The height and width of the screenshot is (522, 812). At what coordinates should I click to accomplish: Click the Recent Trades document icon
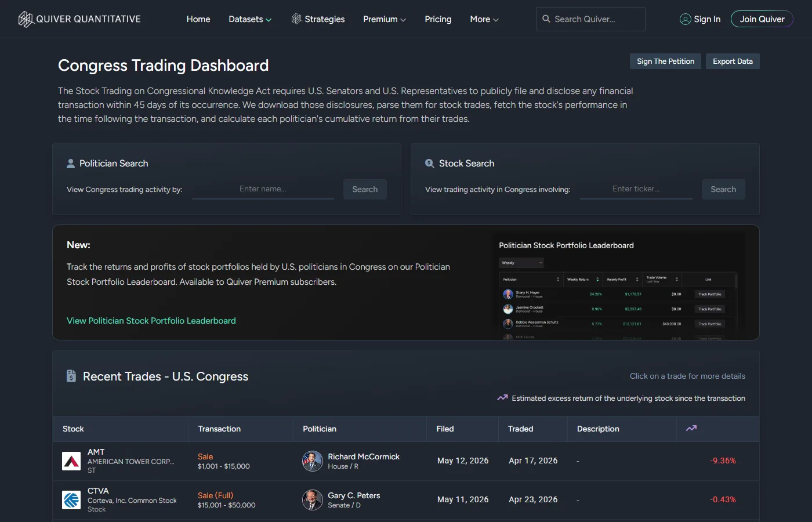pyautogui.click(x=71, y=376)
